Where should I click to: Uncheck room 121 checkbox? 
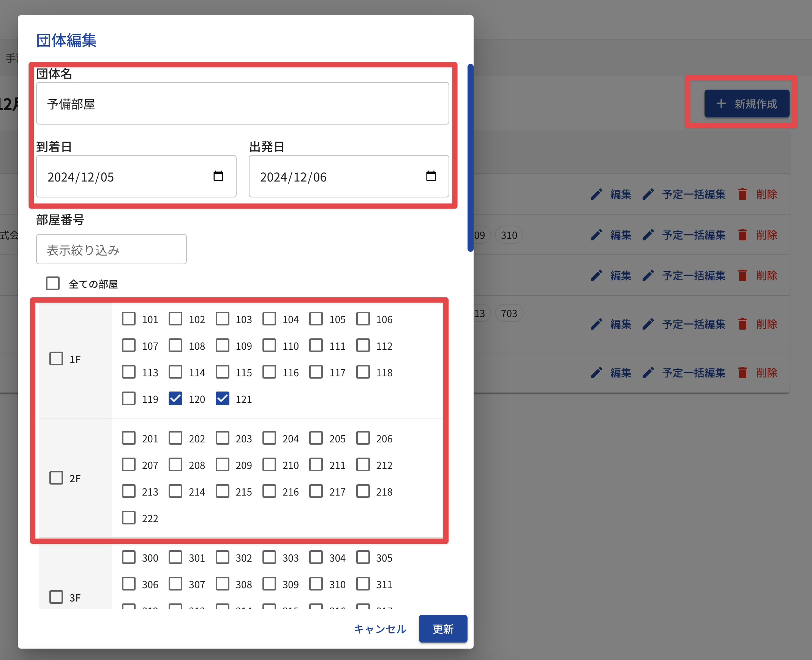click(x=223, y=398)
